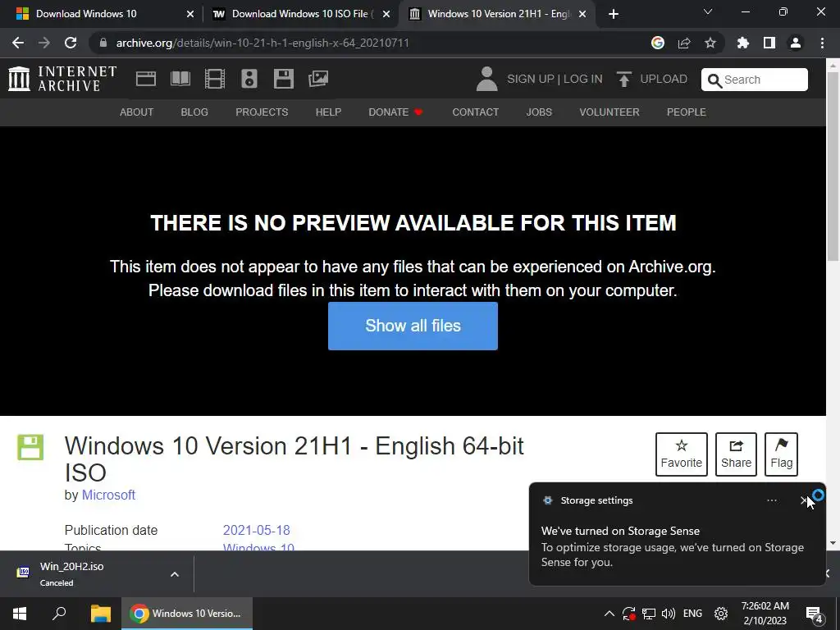Switch to the Download Windows 10 ISO File tab
Viewport: 840px width, 630px height.
[x=300, y=14]
